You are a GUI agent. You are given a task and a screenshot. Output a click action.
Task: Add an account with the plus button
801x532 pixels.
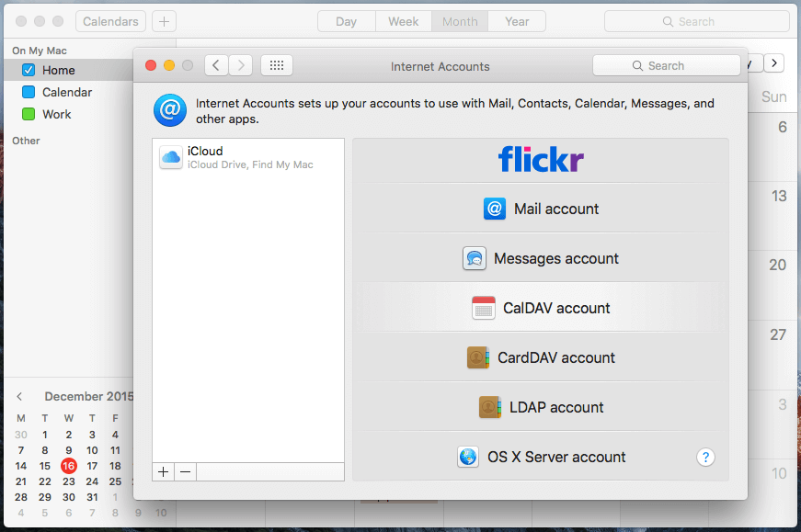click(x=163, y=471)
